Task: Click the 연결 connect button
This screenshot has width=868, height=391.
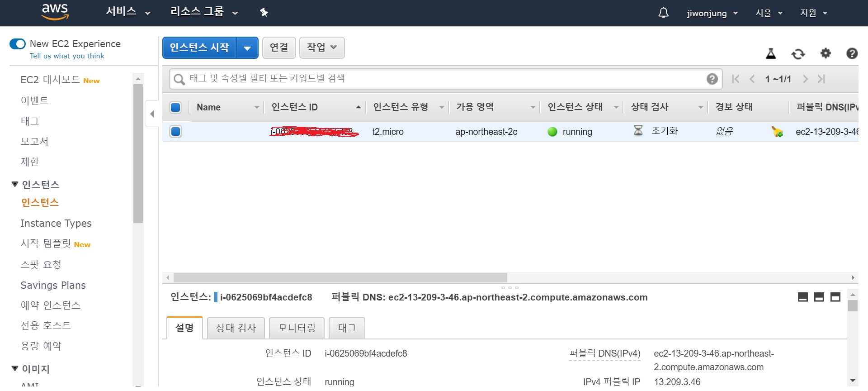Action: coord(279,48)
